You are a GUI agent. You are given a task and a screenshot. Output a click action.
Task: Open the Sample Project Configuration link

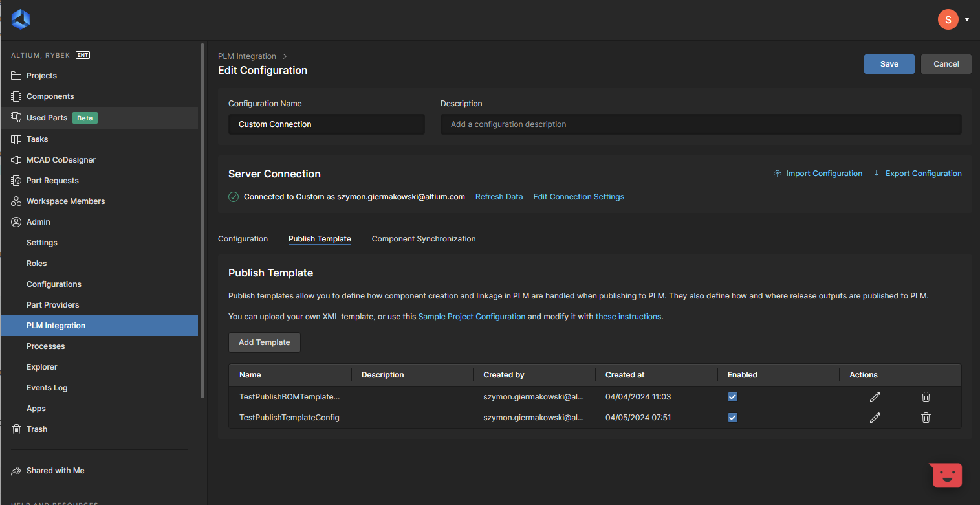coord(472,317)
